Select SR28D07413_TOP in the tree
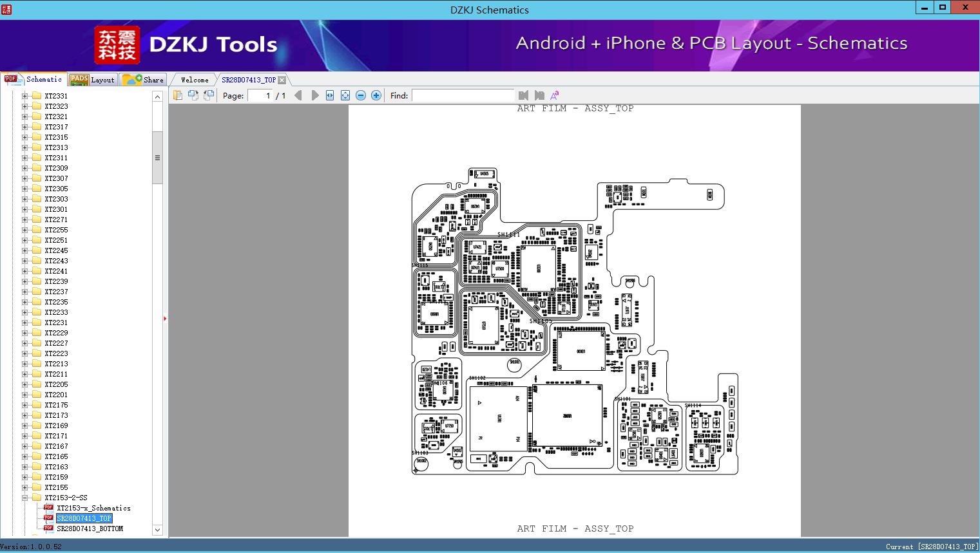Viewport: 980px width, 553px height. (84, 518)
